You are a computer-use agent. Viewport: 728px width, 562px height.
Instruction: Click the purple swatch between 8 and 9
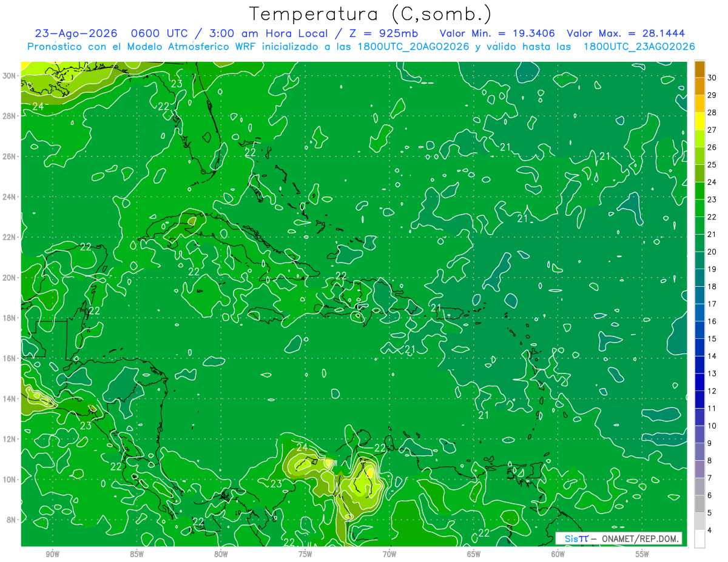[x=699, y=452]
